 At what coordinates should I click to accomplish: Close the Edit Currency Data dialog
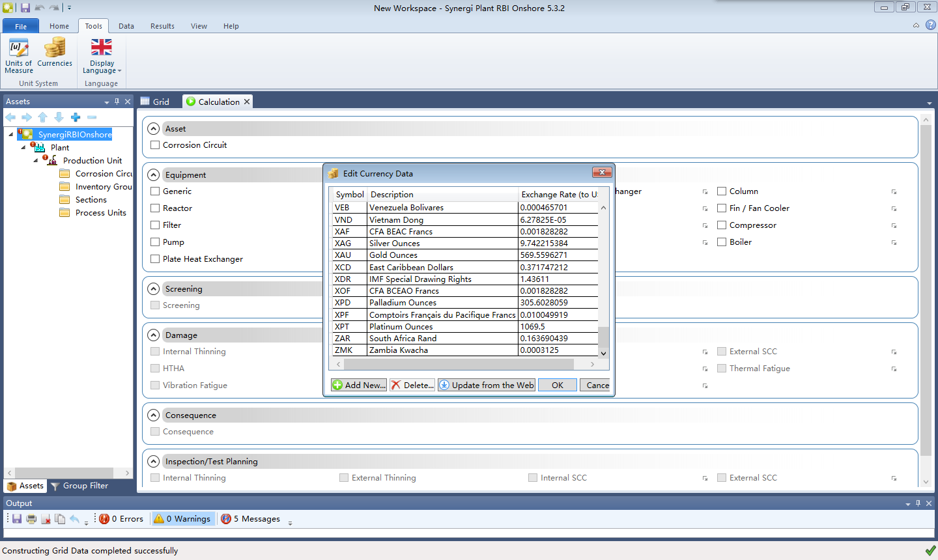pyautogui.click(x=602, y=173)
